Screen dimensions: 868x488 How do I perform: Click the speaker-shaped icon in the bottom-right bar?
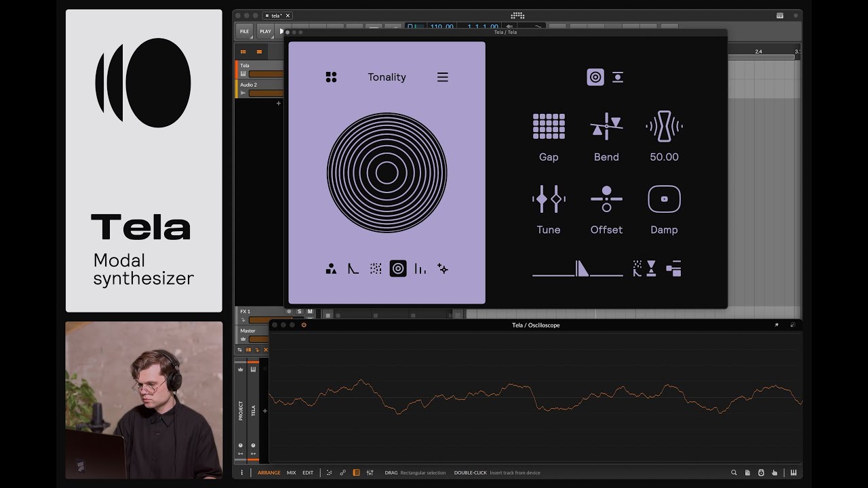pos(761,473)
